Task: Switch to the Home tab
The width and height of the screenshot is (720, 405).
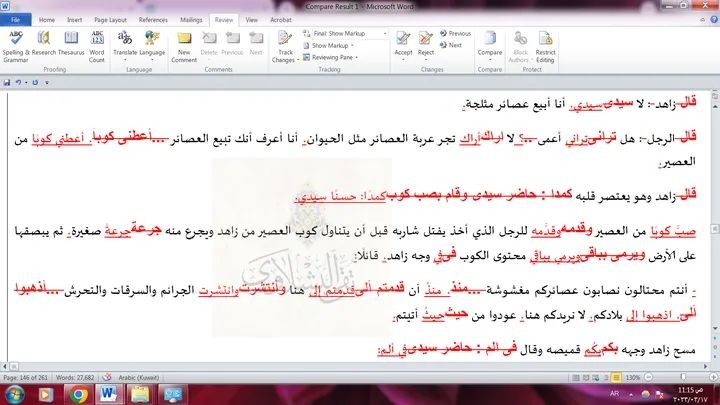Action: (x=47, y=20)
